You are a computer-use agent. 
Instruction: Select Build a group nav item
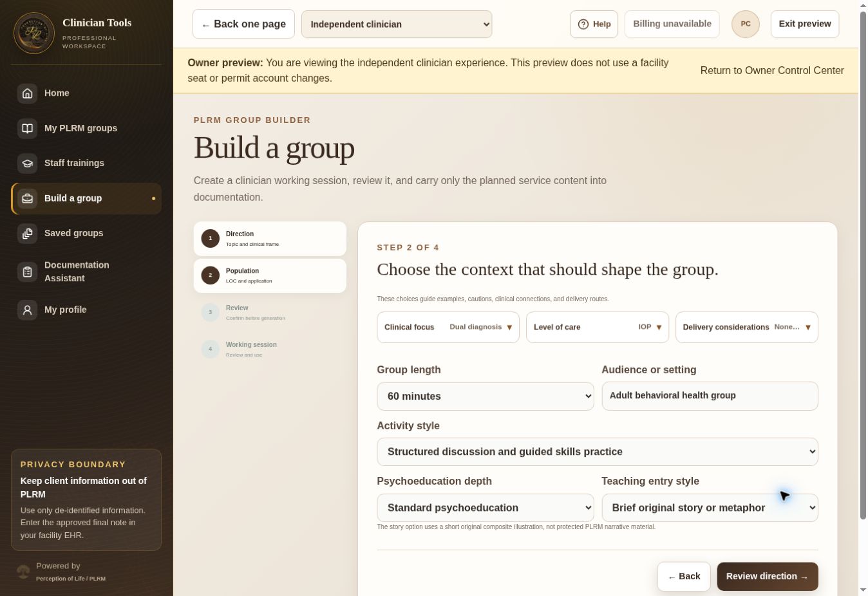pyautogui.click(x=86, y=198)
